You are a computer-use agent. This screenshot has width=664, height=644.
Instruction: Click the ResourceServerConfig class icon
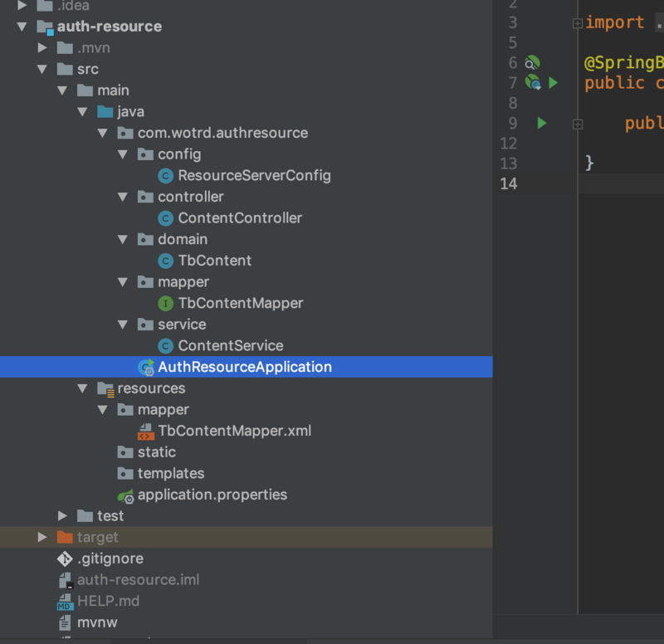click(166, 176)
